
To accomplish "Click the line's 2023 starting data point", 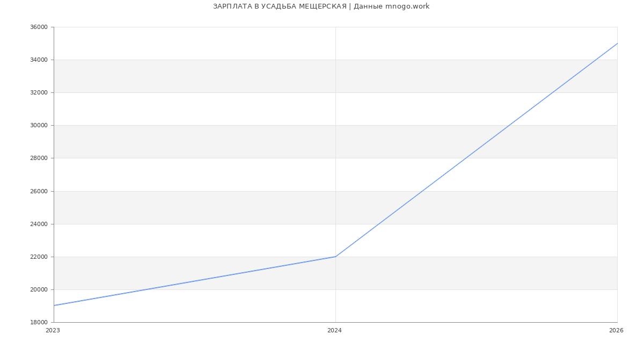I will 54,306.
